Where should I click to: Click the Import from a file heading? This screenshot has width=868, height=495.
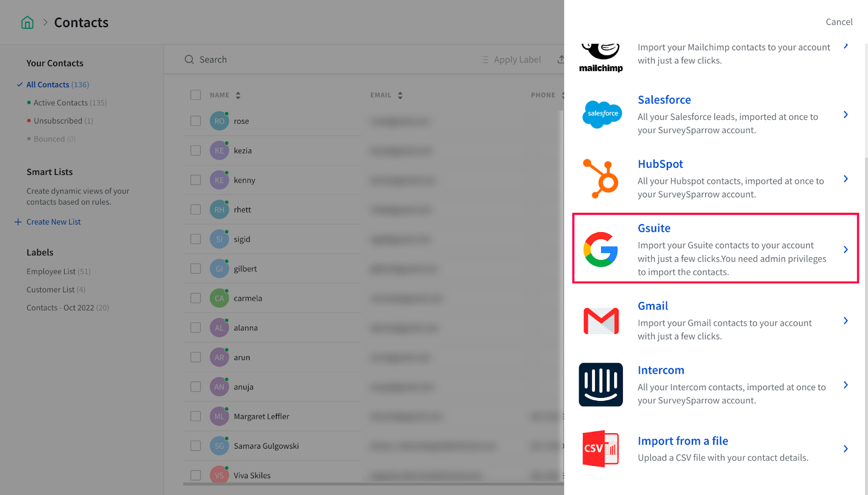coord(683,441)
